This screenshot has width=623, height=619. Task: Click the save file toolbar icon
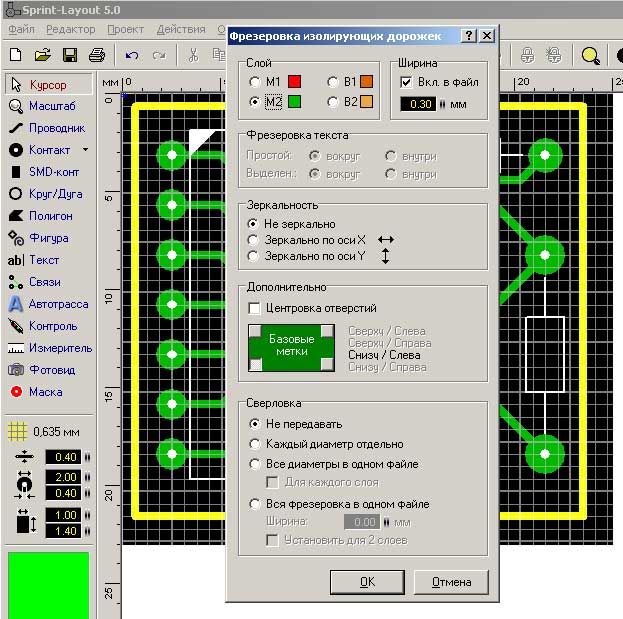point(70,54)
